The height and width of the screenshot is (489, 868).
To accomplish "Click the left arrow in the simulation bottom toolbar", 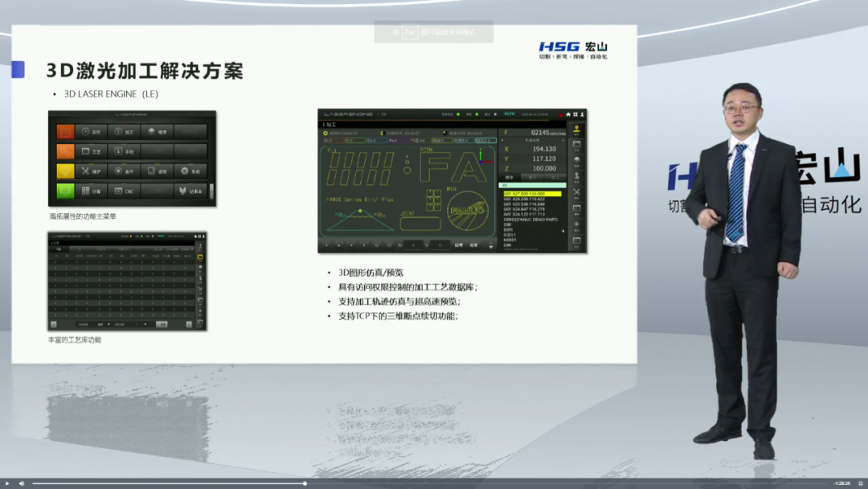I will [x=326, y=244].
